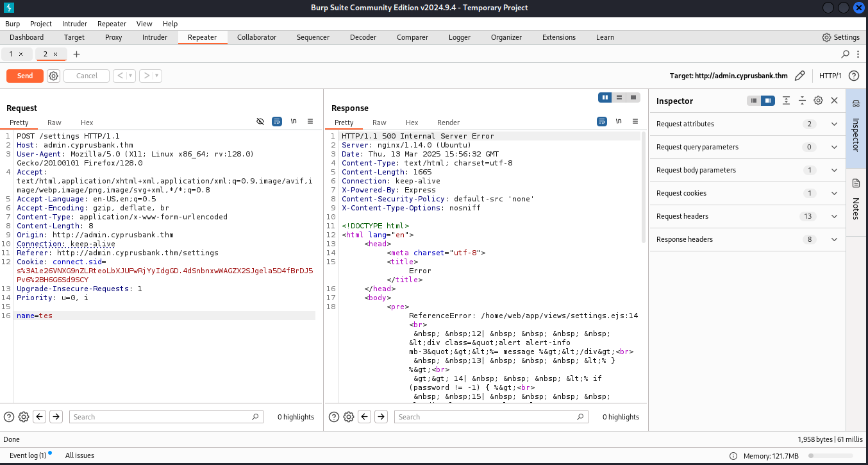Send the request

25,76
